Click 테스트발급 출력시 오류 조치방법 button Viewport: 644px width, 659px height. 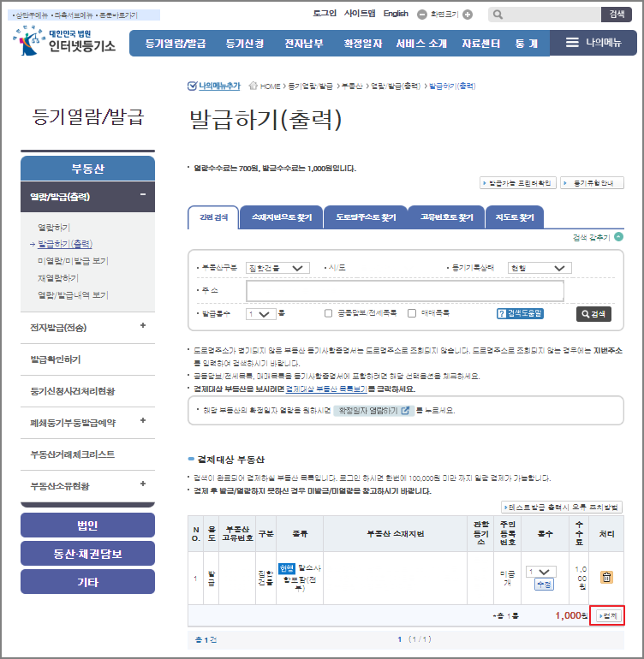[x=562, y=508]
